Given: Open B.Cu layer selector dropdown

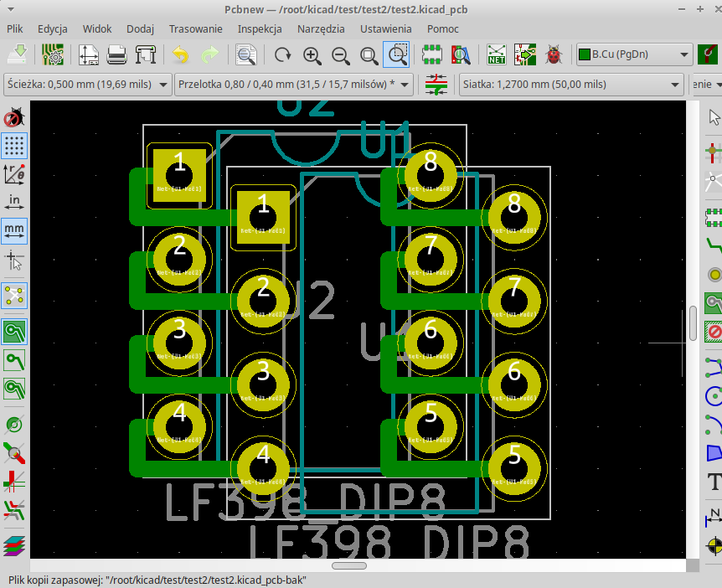Looking at the screenshot, I should pos(635,54).
